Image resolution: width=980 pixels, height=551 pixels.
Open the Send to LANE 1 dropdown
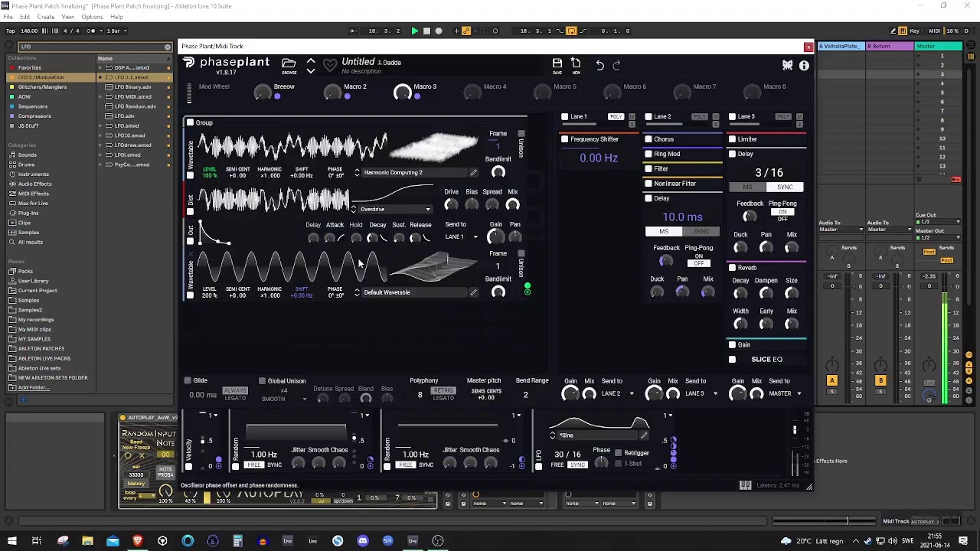[x=461, y=237]
